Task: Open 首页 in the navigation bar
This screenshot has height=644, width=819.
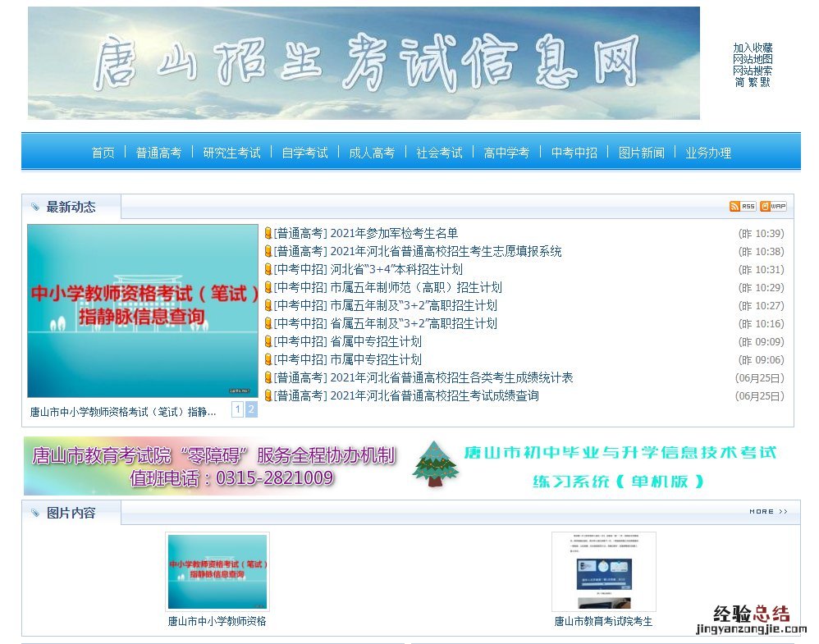Action: point(103,153)
